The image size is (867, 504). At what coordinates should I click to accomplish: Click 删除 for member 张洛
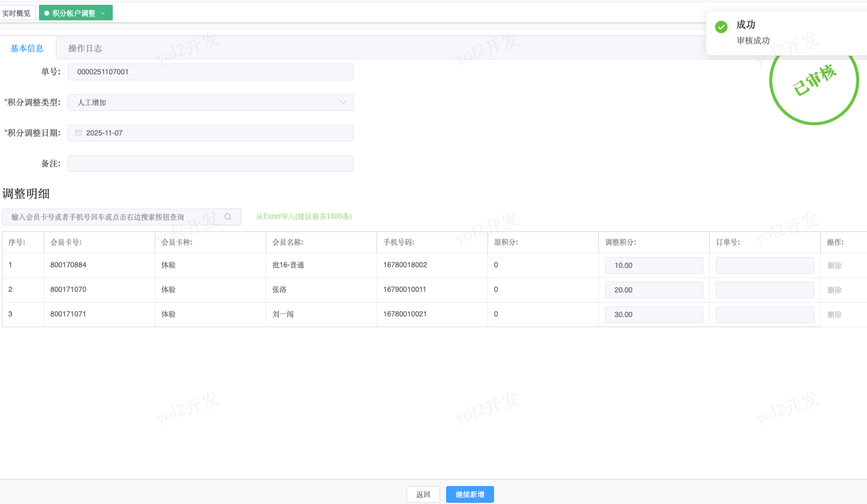[835, 290]
